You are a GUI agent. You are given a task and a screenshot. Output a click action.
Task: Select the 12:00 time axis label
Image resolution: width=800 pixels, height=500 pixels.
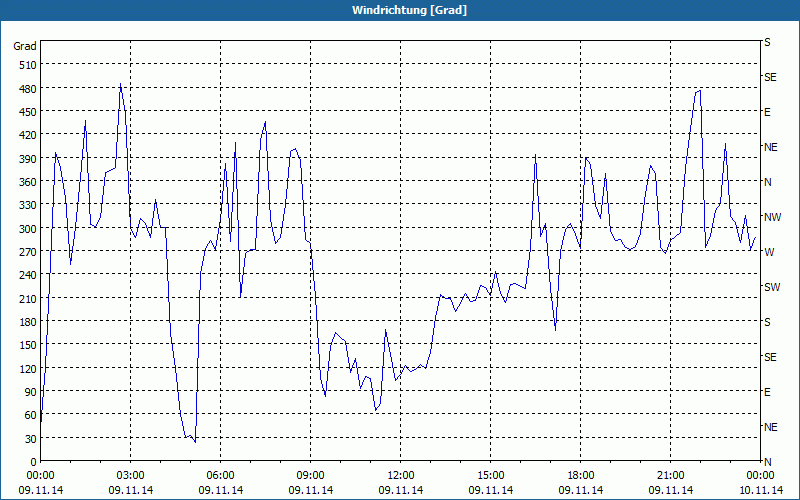[x=401, y=476]
